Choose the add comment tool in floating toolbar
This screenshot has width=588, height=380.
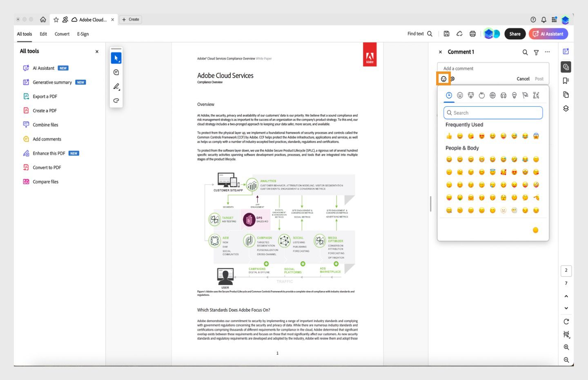click(116, 72)
